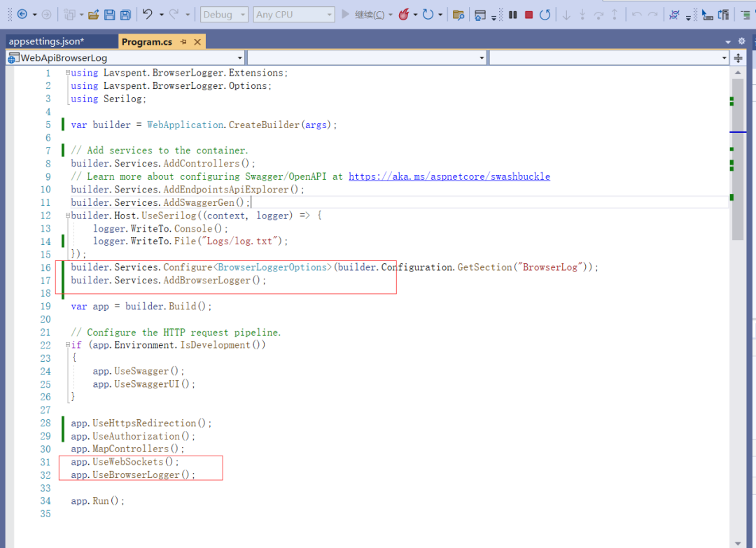Click the Hot Reload flame icon
This screenshot has width=756, height=548.
pyautogui.click(x=404, y=15)
